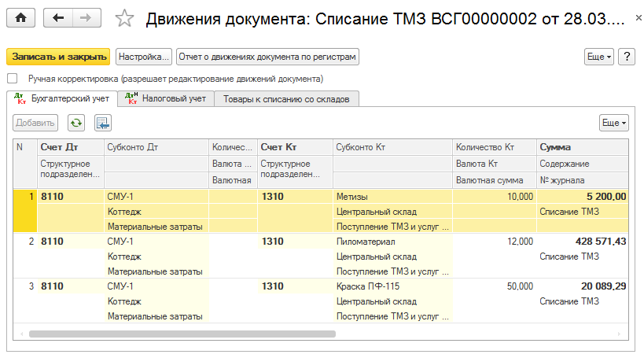This screenshot has height=358, width=644.
Task: Click the Home icon button
Action: click(x=20, y=18)
